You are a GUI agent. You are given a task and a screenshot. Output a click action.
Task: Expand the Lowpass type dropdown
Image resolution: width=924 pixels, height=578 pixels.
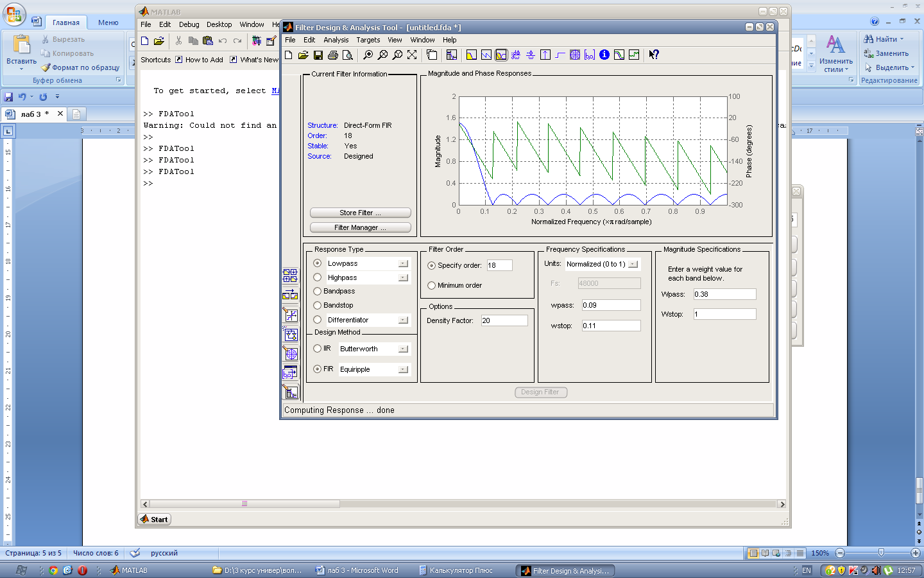[403, 264]
